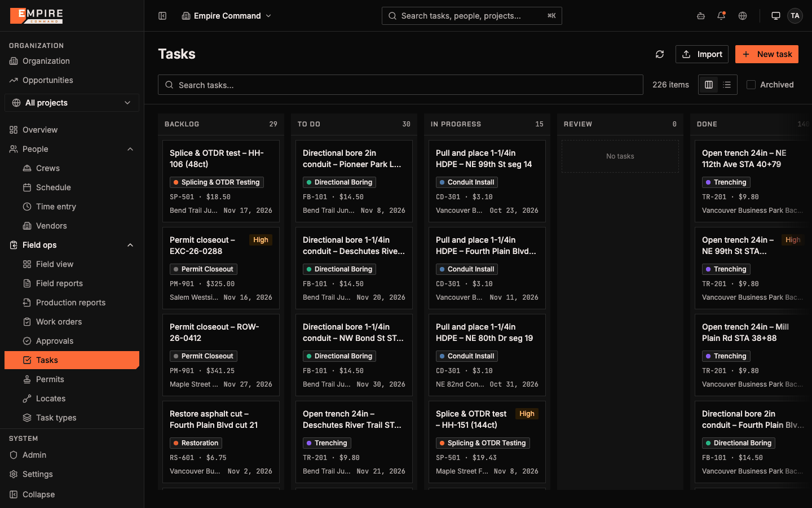The width and height of the screenshot is (812, 508).
Task: Switch to list view icon
Action: click(x=727, y=85)
